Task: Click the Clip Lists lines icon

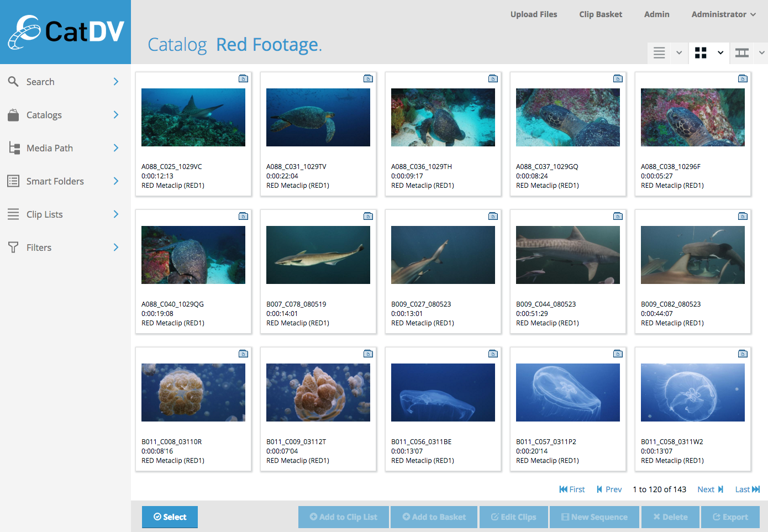Action: click(13, 214)
